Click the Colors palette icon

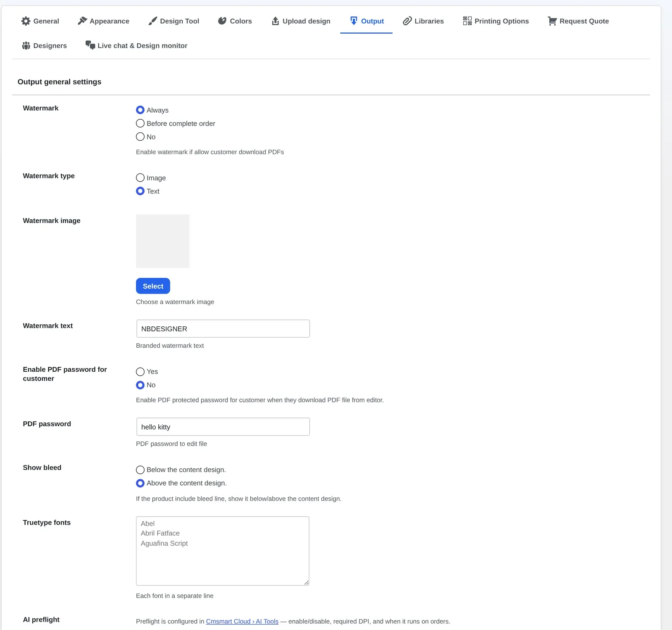[x=222, y=21]
